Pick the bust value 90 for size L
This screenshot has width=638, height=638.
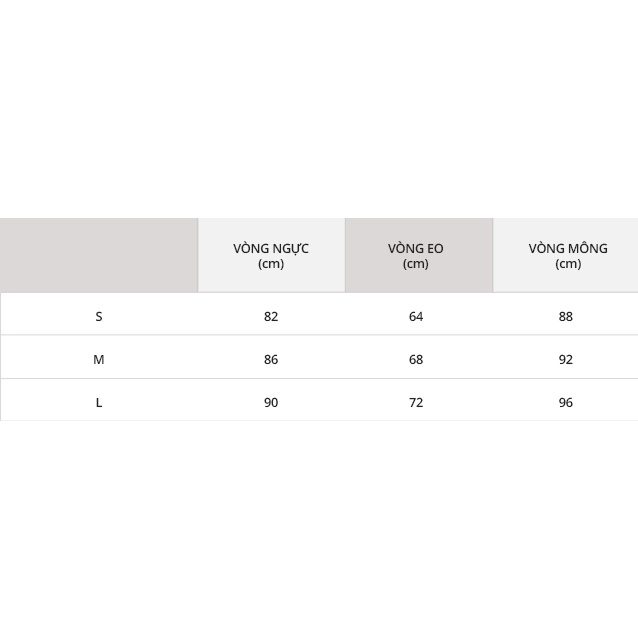coord(271,402)
